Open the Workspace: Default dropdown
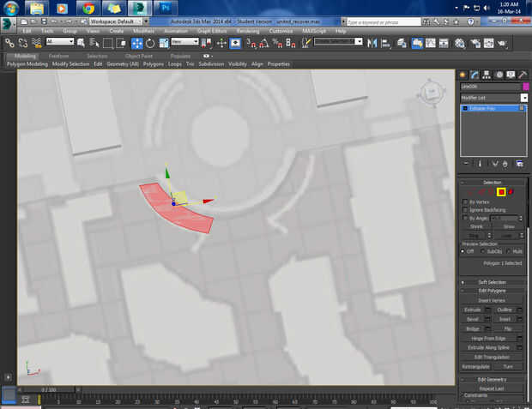The width and height of the screenshot is (532, 409). 114,21
